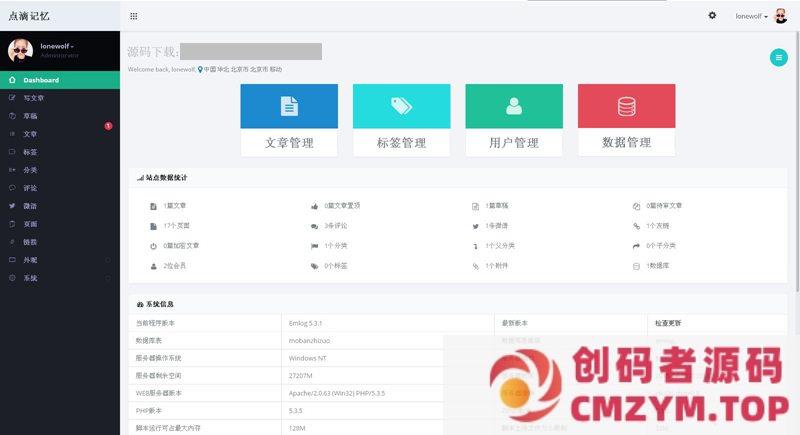The height and width of the screenshot is (435, 800).
Task: Go to 评论 in the sidebar
Action: click(x=30, y=188)
